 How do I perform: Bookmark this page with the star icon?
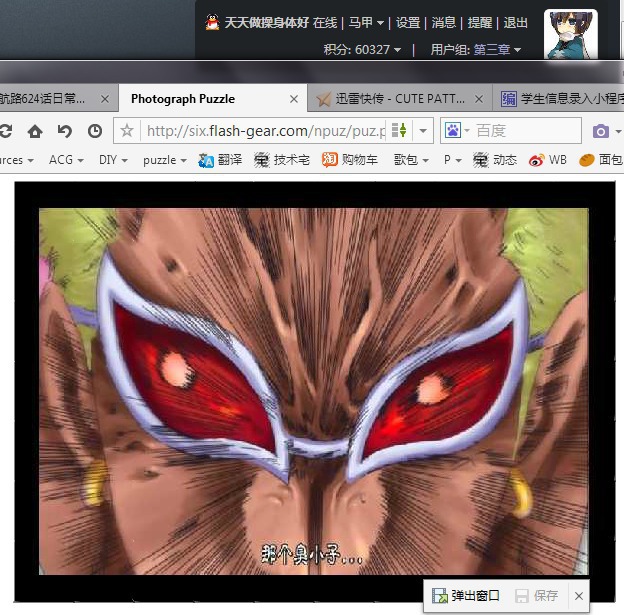[127, 131]
